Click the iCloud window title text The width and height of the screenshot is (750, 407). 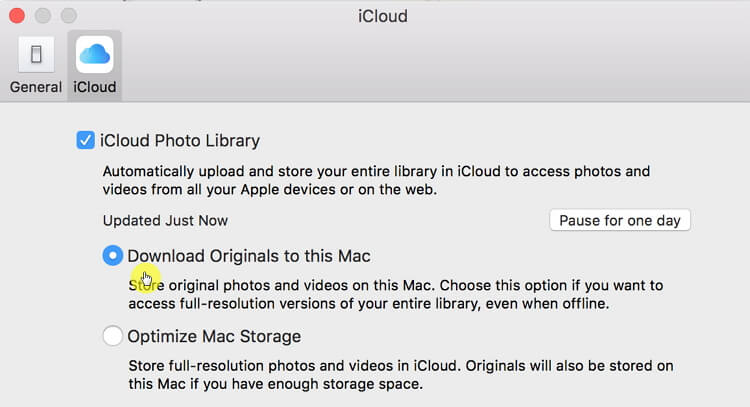(x=382, y=17)
